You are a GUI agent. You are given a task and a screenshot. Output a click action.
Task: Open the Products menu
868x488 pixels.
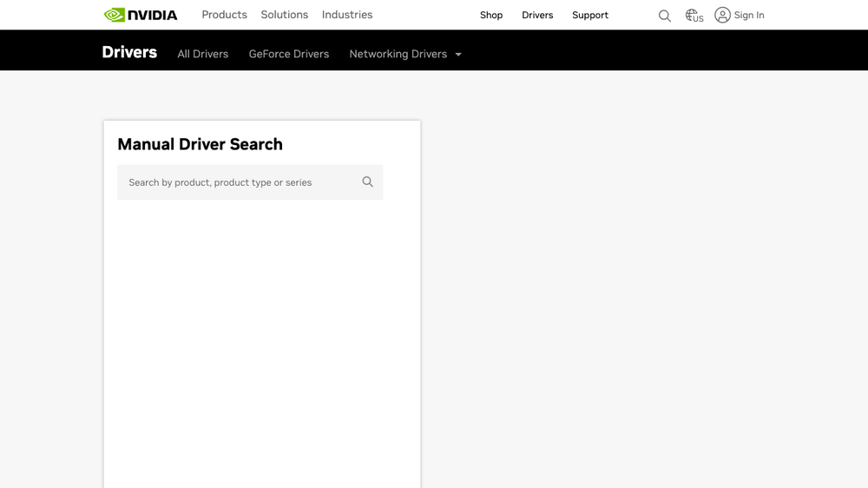tap(224, 15)
